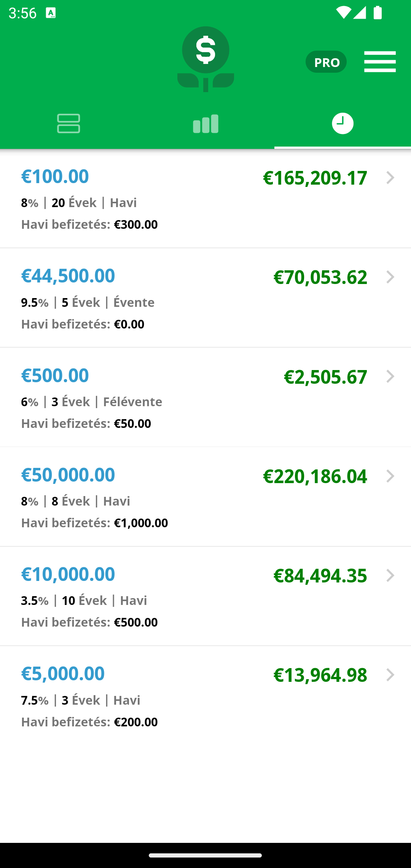Screen dimensions: 411x868
Task: Tap the PRO upgrade badge
Action: (326, 62)
